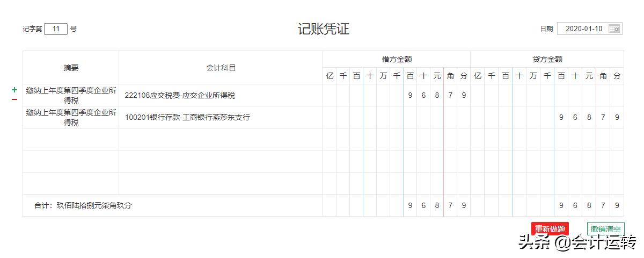
Task: Click the 记账凭证 title
Action: click(324, 29)
